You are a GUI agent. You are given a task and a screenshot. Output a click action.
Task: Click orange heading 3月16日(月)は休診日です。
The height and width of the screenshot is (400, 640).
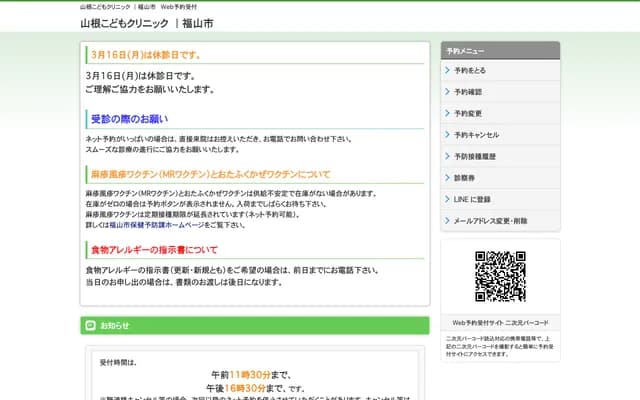click(x=146, y=55)
